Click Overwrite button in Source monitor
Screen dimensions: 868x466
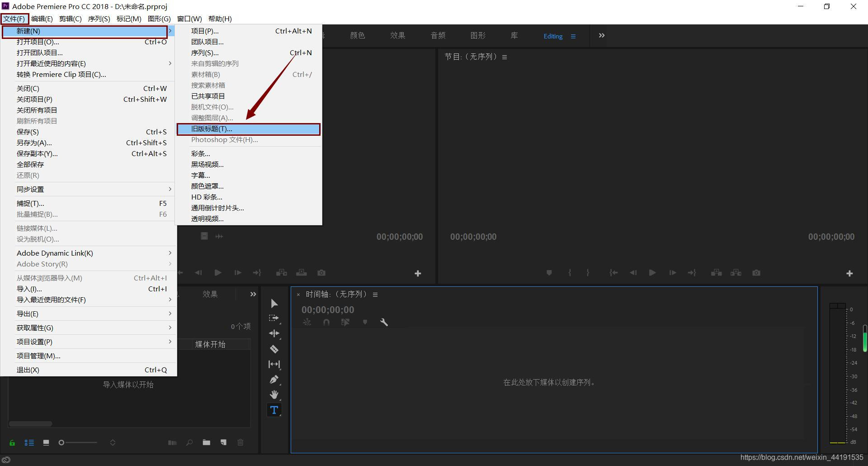click(302, 273)
